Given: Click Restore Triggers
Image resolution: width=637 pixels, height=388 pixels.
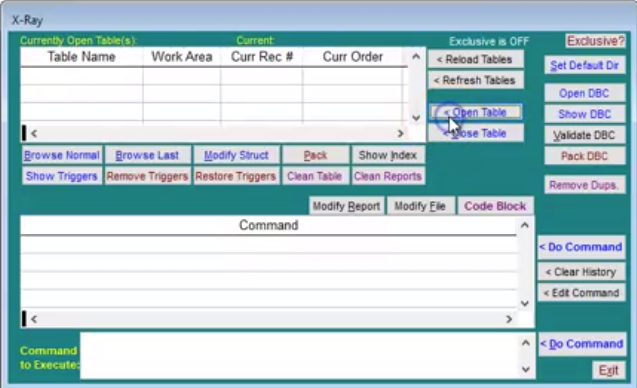Looking at the screenshot, I should [236, 176].
